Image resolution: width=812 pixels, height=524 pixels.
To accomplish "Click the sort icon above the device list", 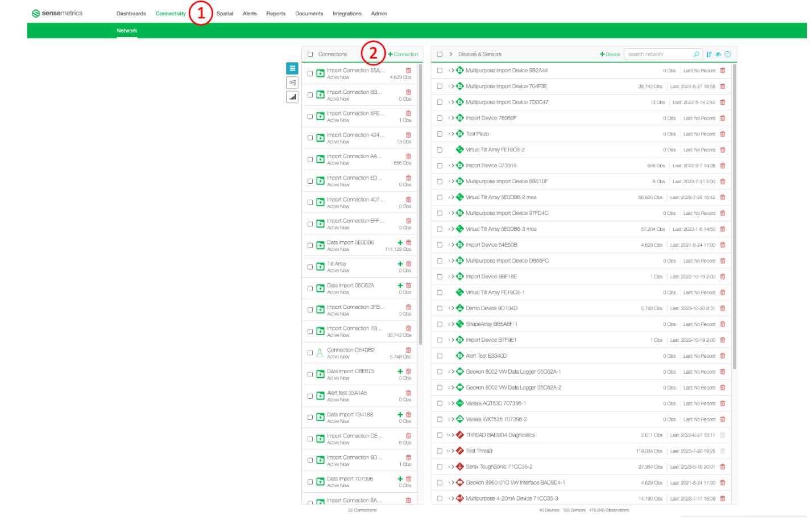I will 709,54.
